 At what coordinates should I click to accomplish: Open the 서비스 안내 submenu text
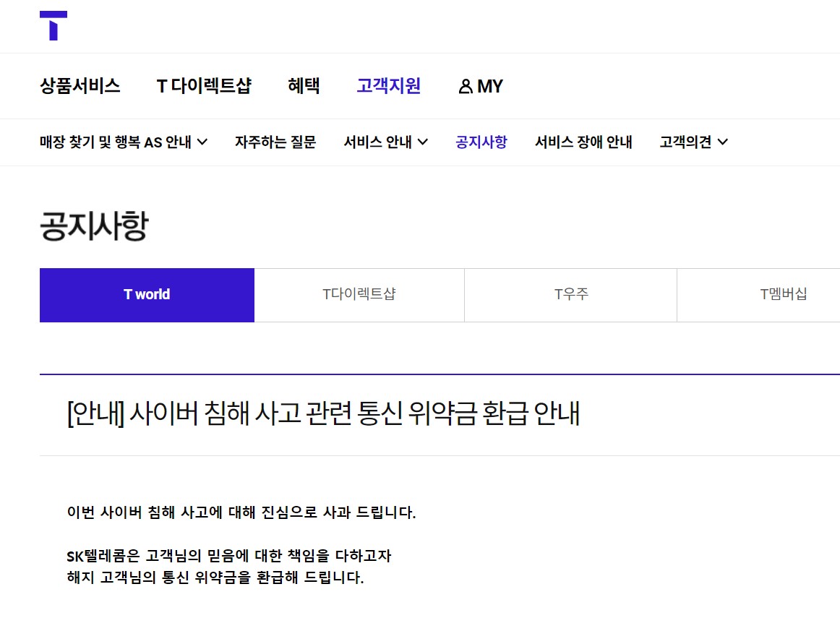pos(377,142)
